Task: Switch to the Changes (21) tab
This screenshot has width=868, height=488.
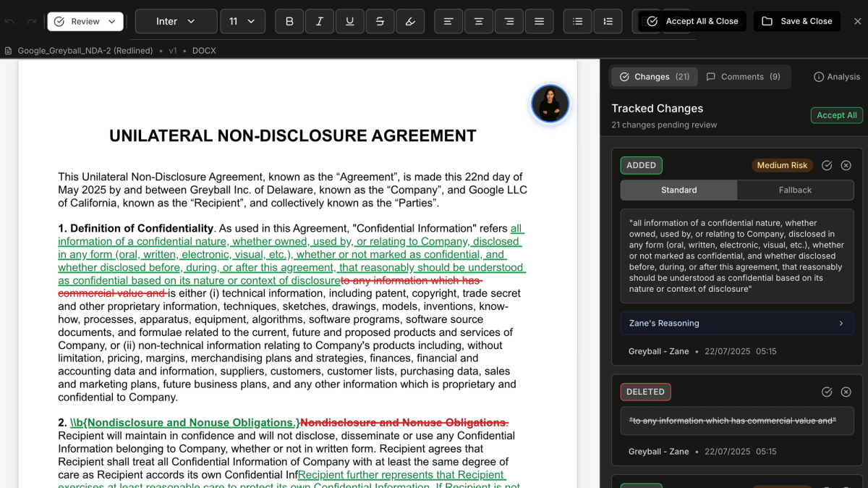Action: coord(655,77)
